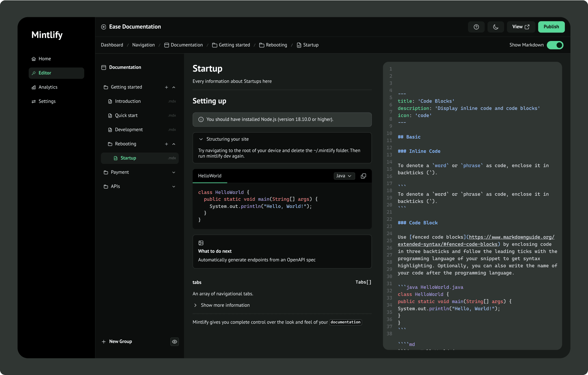Collapse the Getting started group
The height and width of the screenshot is (375, 588).
click(x=174, y=87)
